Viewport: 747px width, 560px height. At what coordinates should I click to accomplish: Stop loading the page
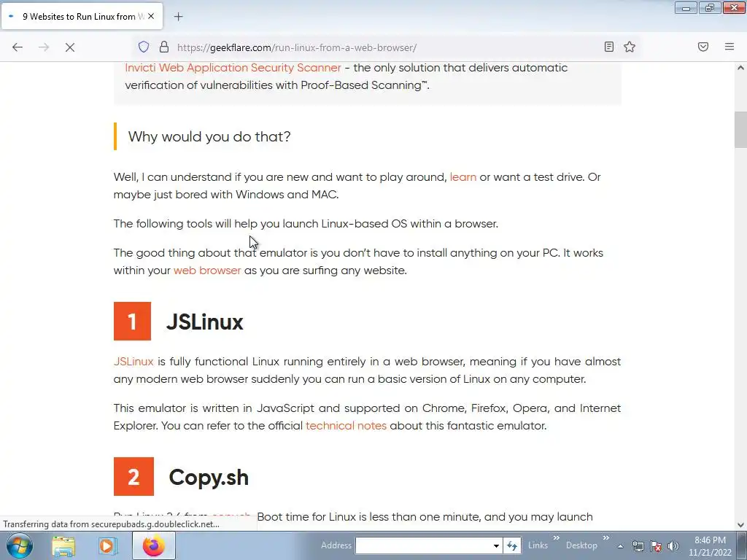pos(70,47)
